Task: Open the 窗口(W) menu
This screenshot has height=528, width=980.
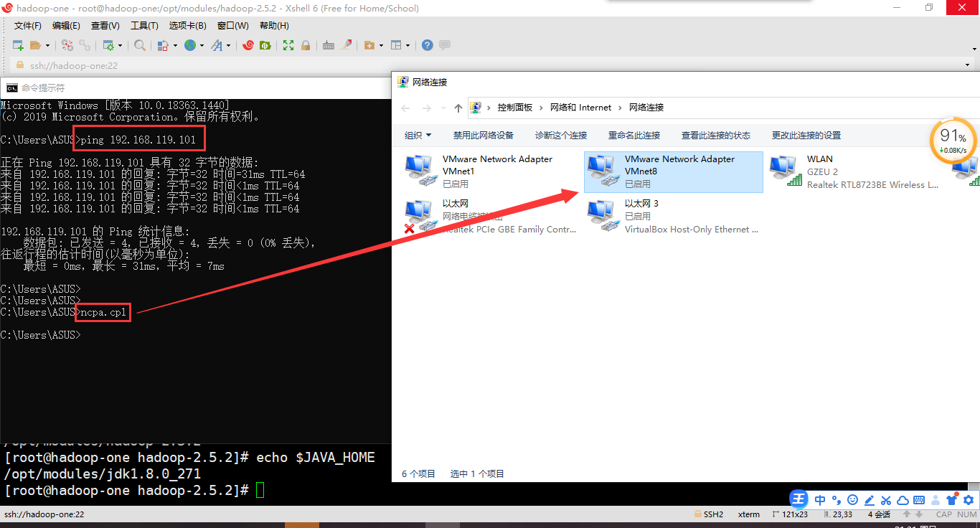Action: click(232, 26)
